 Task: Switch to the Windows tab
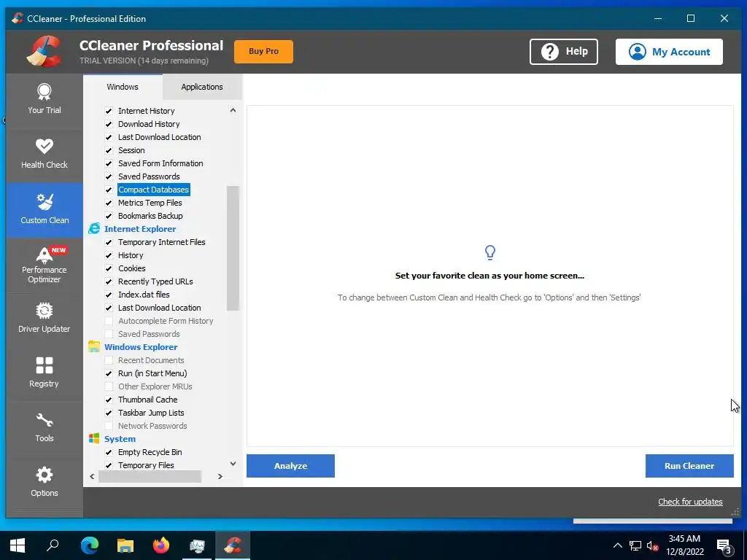(x=123, y=87)
